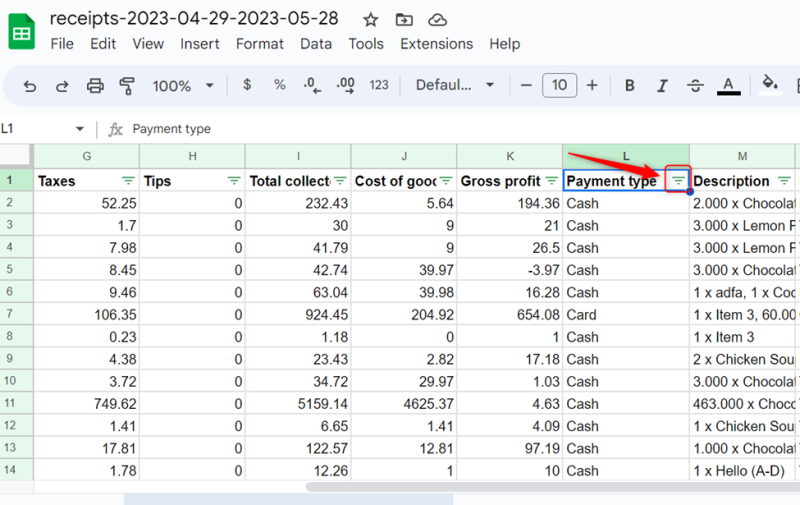Select the Paint format roller icon

(x=127, y=86)
